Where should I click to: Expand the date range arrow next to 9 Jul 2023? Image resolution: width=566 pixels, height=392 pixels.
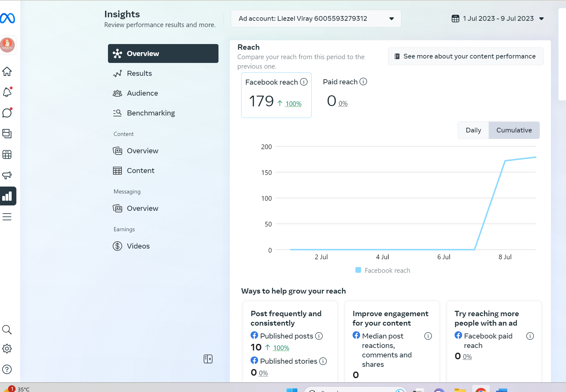pos(541,19)
